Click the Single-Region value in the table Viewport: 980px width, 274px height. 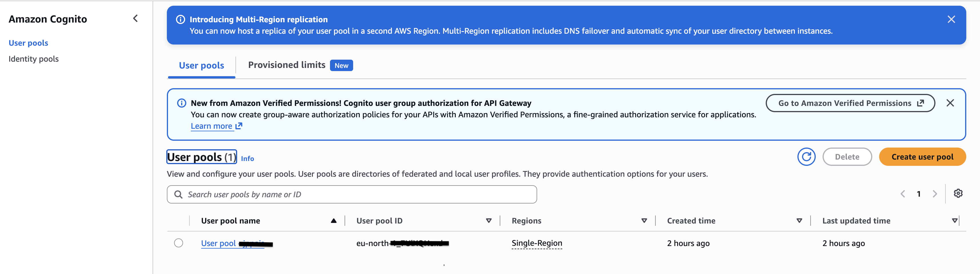click(537, 243)
